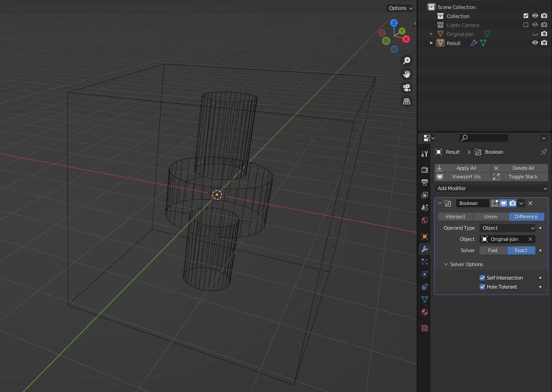Expand the Original-Join object in the outliner

tap(431, 34)
